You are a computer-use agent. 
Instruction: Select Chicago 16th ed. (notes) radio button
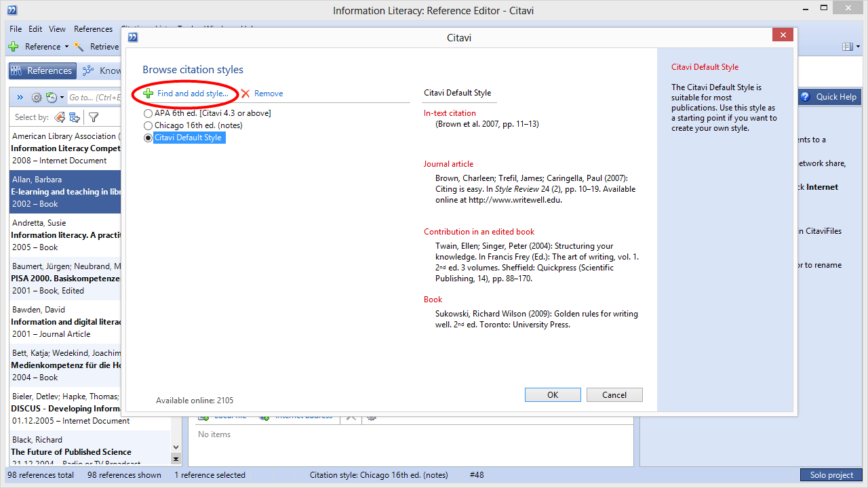tap(149, 125)
